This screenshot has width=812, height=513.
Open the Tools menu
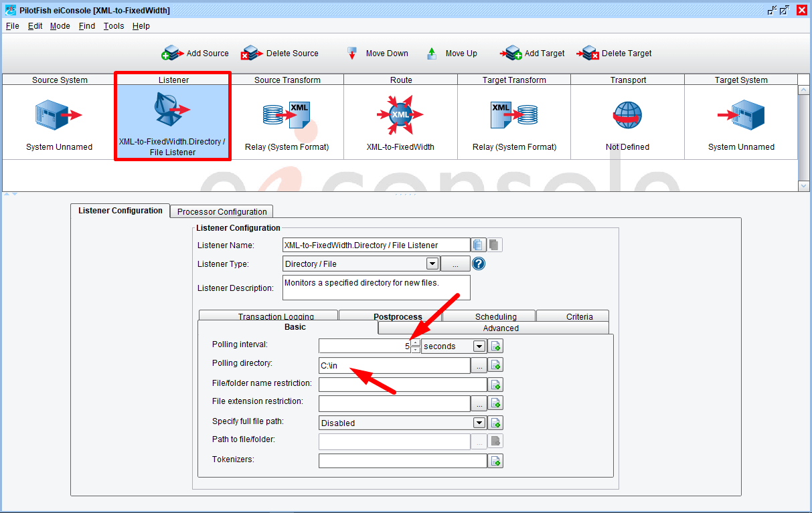114,26
